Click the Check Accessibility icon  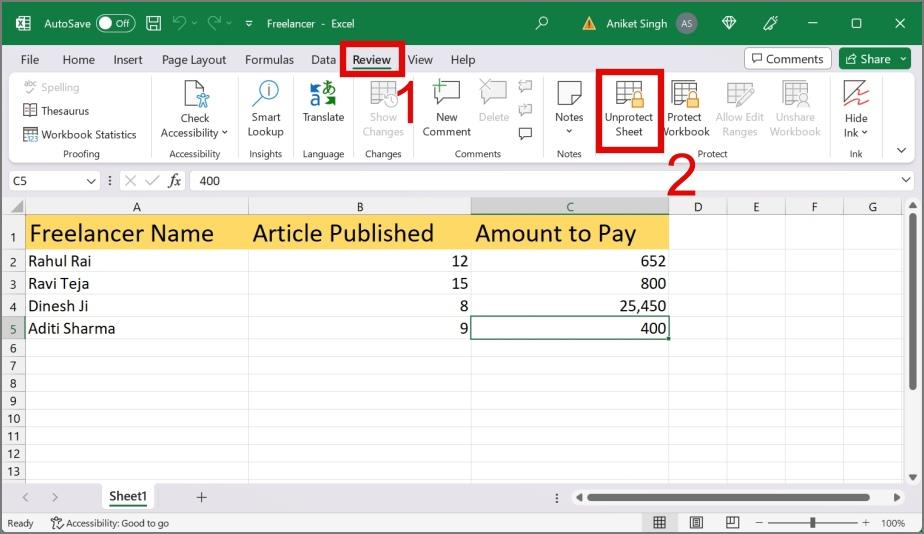pyautogui.click(x=195, y=94)
